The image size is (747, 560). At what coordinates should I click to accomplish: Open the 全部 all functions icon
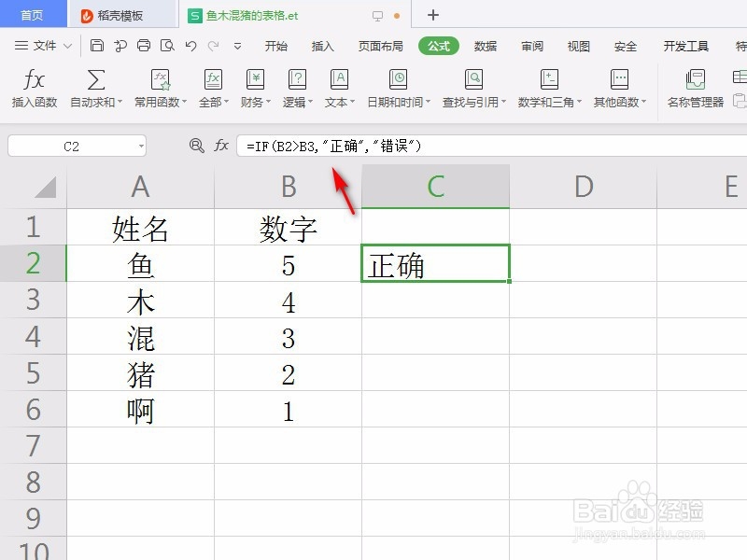213,79
